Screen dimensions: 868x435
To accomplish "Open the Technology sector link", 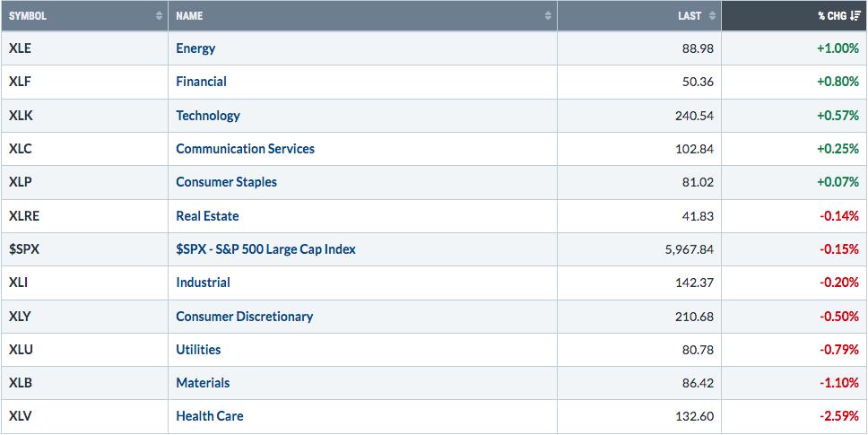I will [208, 115].
